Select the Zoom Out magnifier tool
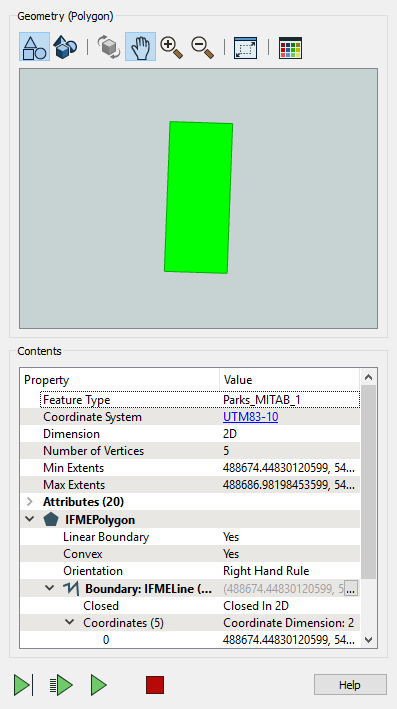 tap(202, 47)
